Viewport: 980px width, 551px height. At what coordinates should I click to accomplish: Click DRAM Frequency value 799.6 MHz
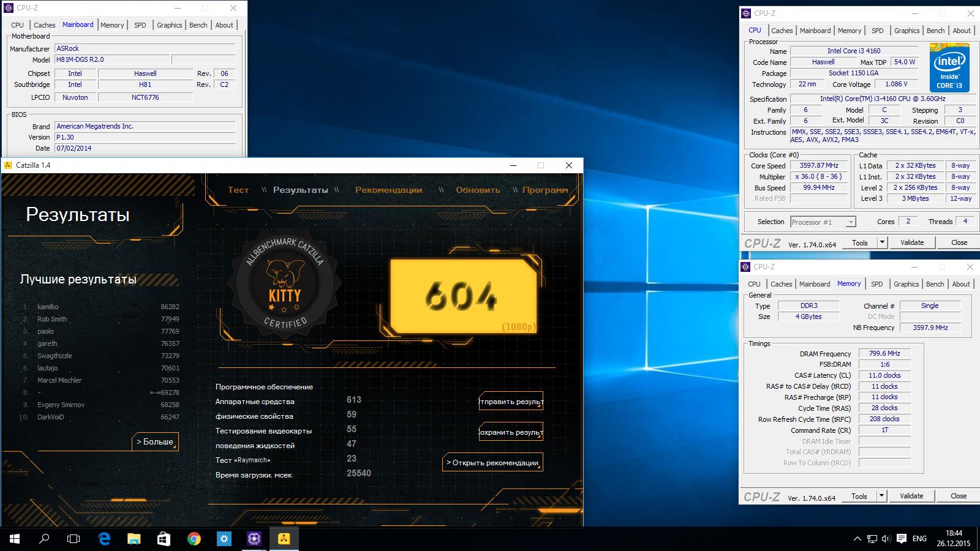click(884, 353)
